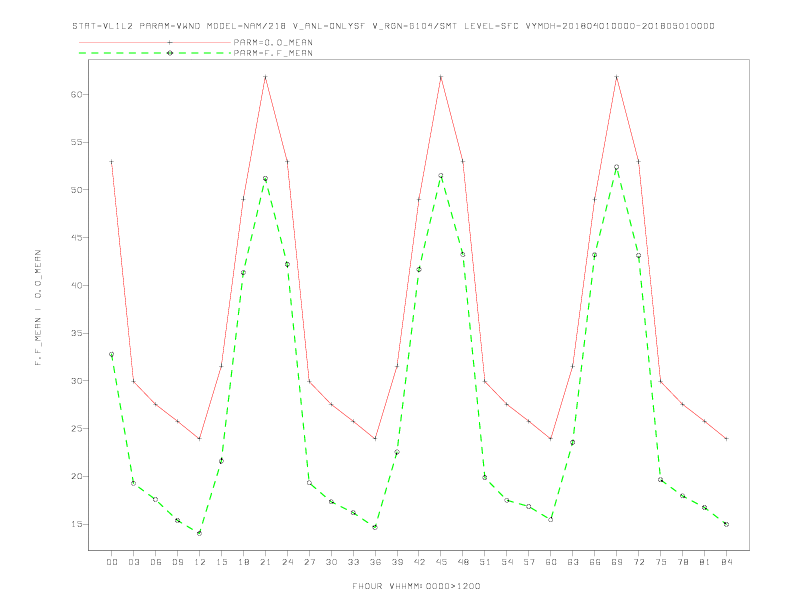The image size is (792, 612).
Task: Click the green circle minimum marker at hour 12
Action: point(200,533)
